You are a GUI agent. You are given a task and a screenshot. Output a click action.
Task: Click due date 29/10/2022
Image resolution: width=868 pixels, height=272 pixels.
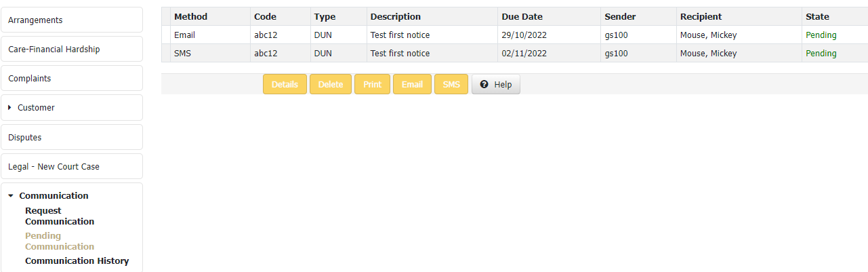click(x=524, y=35)
